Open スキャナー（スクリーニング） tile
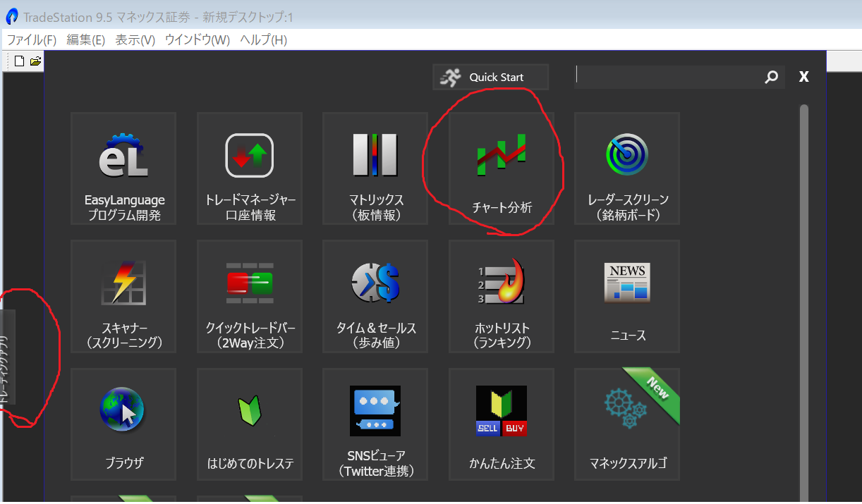The width and height of the screenshot is (862, 504). (123, 297)
